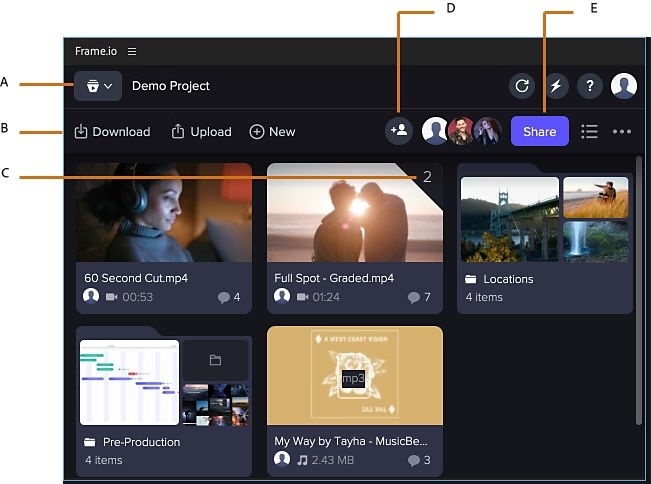Image resolution: width=651 pixels, height=484 pixels.
Task: Click the 01:24 duration text
Action: 326,297
